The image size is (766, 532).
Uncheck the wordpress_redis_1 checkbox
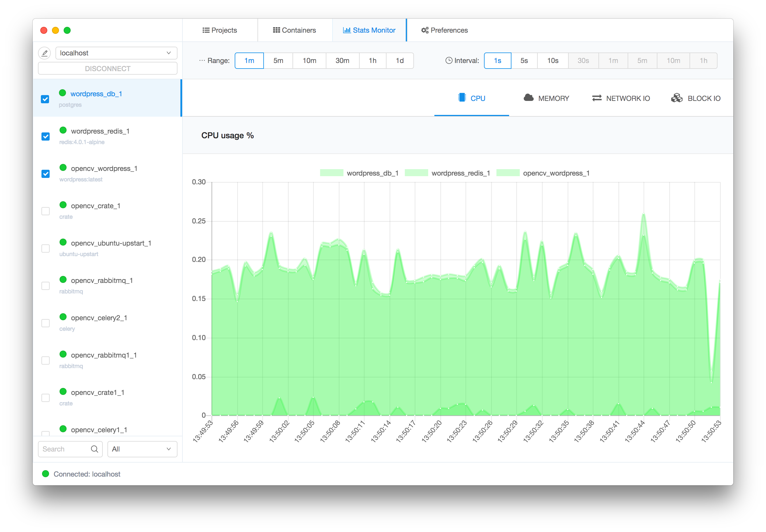pos(46,137)
